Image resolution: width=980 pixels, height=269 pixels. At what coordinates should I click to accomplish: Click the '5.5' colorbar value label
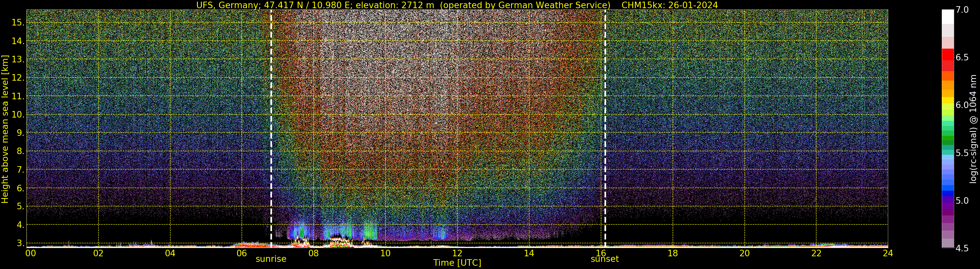click(x=962, y=153)
